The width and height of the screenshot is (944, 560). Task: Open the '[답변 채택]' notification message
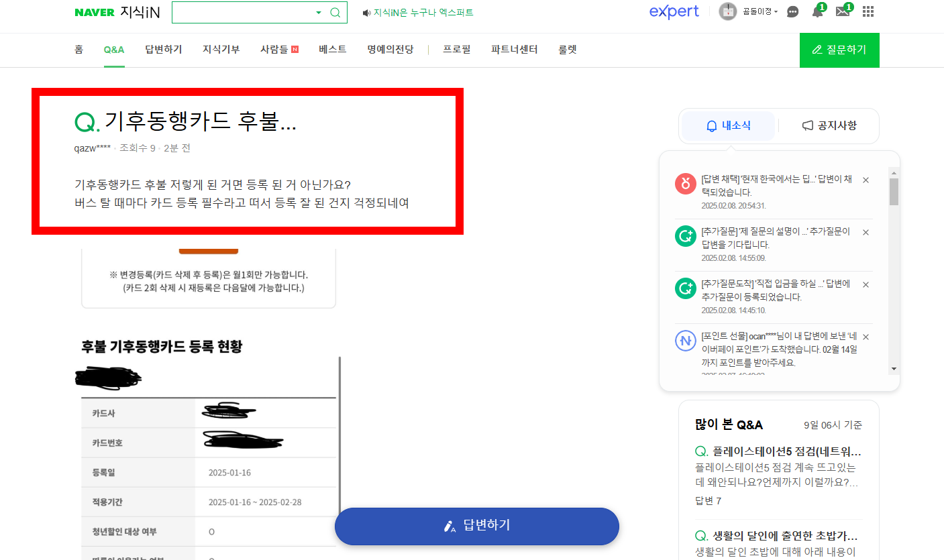[x=777, y=186]
